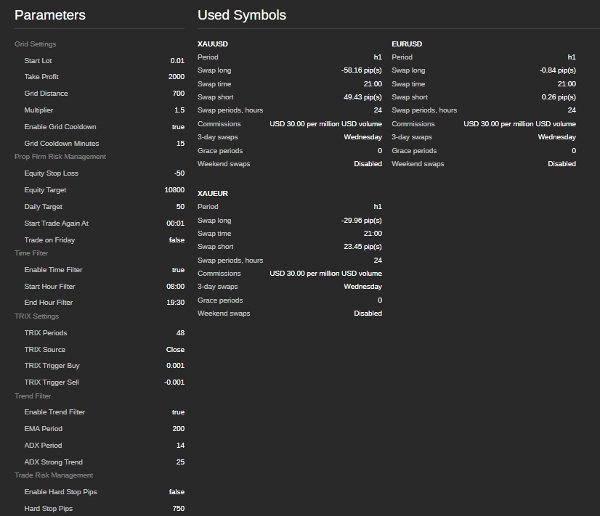600x516 pixels.
Task: Click the Grid Distance value 700
Action: click(x=178, y=93)
